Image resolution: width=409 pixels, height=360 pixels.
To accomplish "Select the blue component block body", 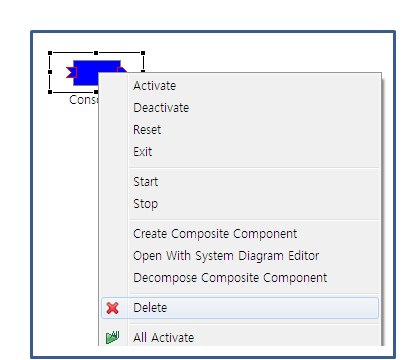I will click(x=87, y=73).
